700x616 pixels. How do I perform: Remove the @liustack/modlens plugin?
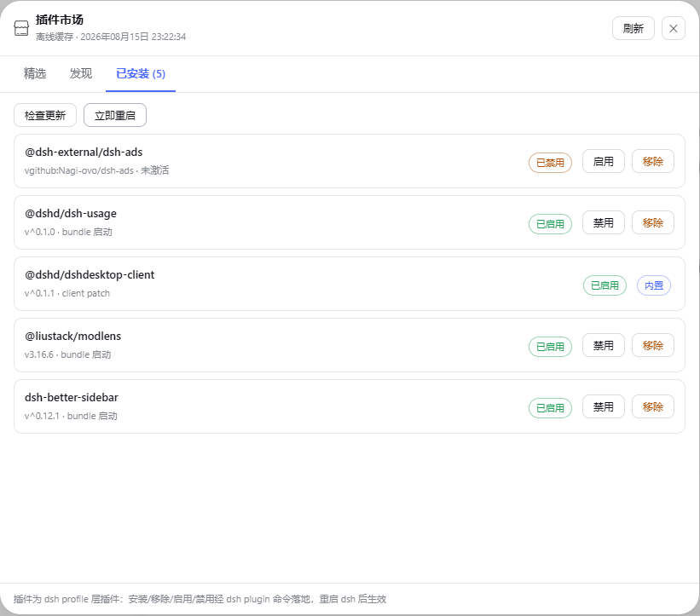652,345
